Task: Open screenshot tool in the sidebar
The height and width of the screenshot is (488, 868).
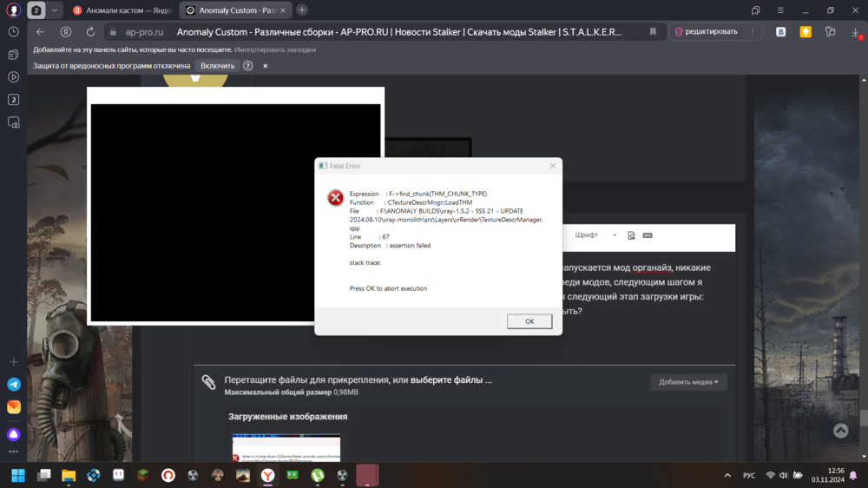Action: (13, 122)
